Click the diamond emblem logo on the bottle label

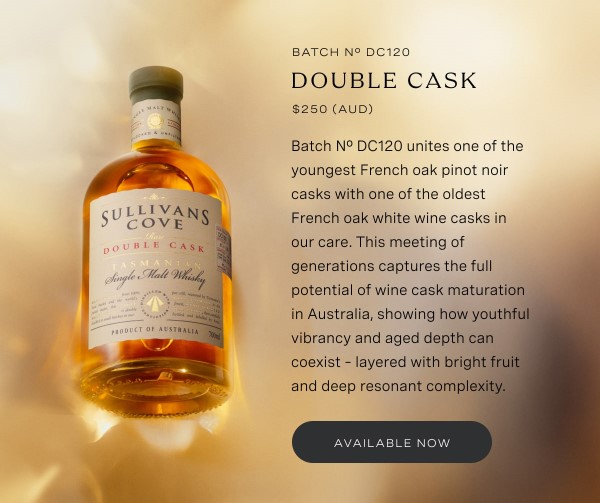coord(155,302)
